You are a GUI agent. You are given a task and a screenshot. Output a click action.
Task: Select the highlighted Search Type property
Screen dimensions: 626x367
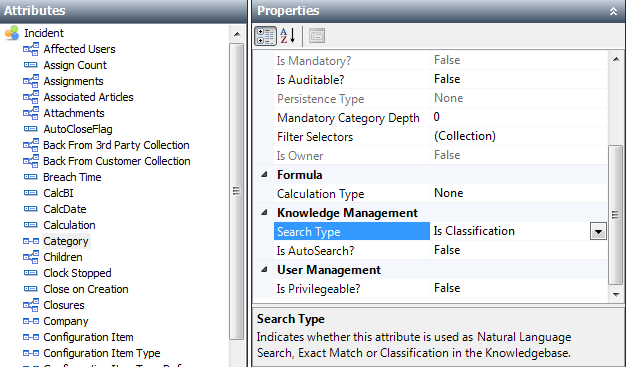(352, 232)
